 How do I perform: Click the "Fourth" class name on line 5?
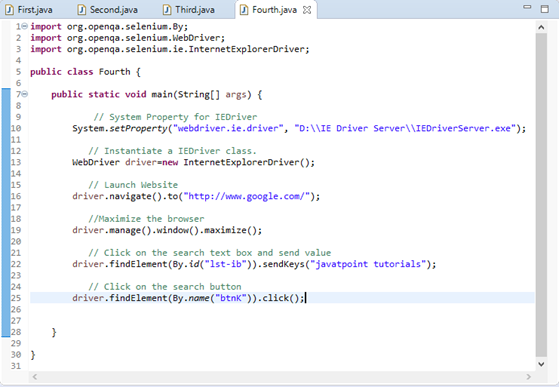114,72
